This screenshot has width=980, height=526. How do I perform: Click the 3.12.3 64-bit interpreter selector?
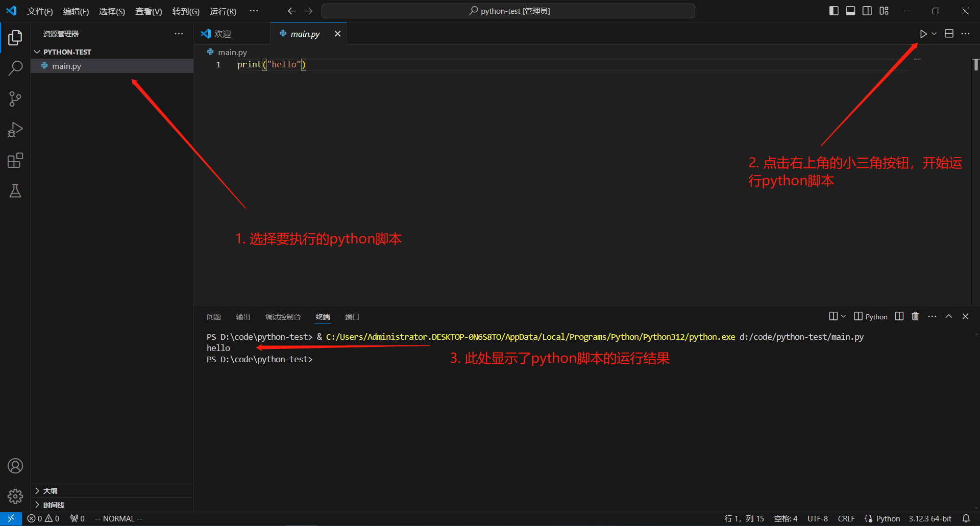[x=929, y=518]
